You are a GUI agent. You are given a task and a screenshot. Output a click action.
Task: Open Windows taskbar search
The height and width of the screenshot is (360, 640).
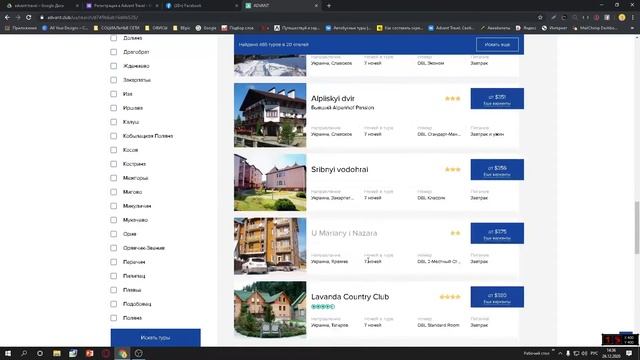click(24, 353)
